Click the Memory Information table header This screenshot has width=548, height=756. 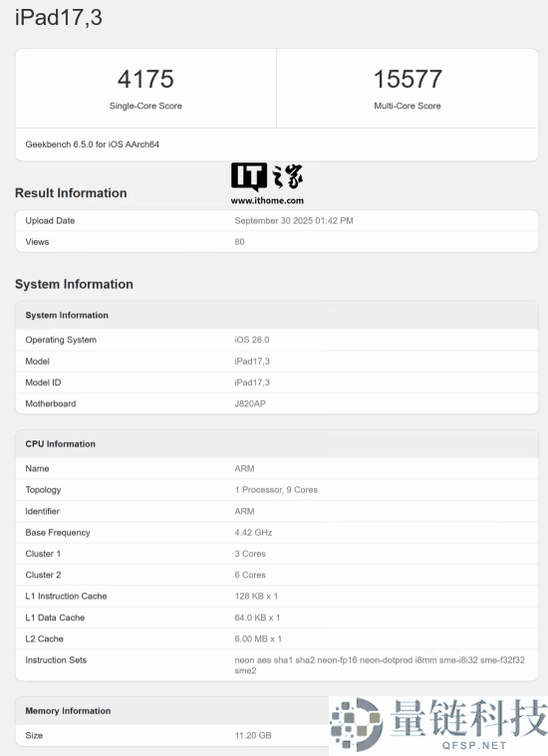tap(68, 710)
